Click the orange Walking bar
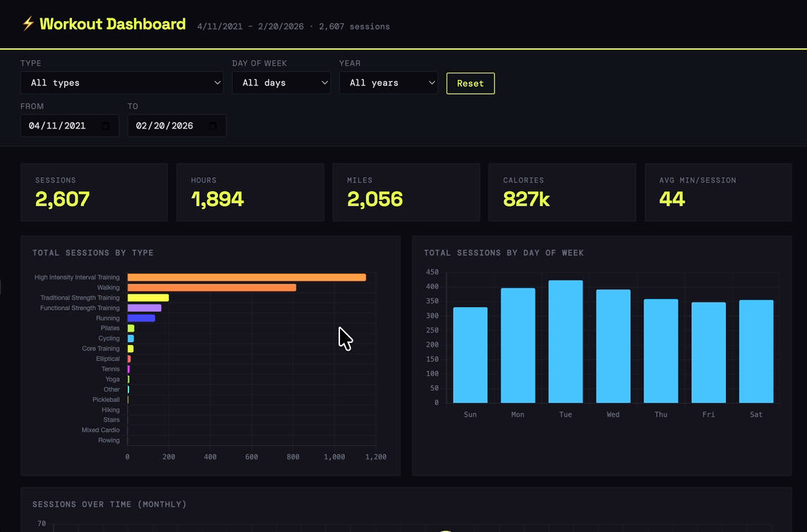This screenshot has width=807, height=532. click(212, 287)
